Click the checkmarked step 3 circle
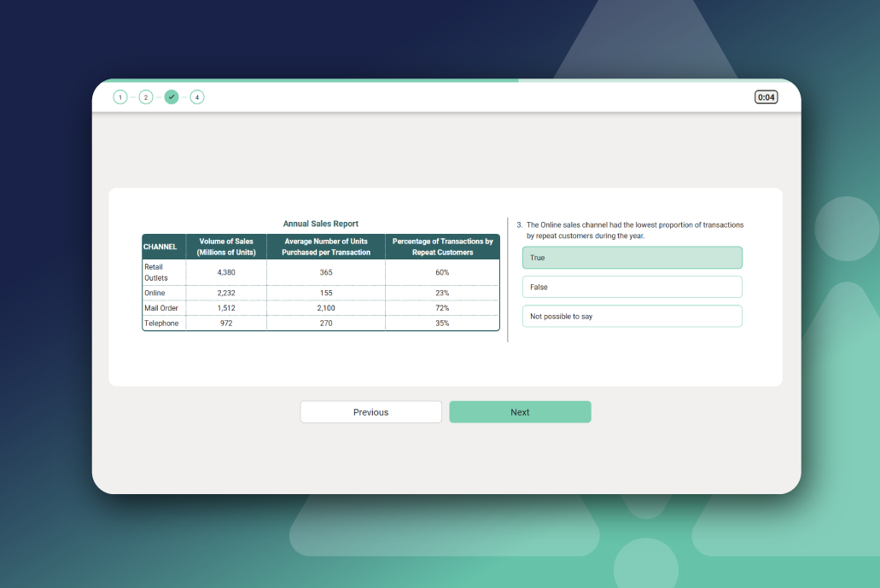Viewport: 880px width, 588px height. (x=172, y=97)
